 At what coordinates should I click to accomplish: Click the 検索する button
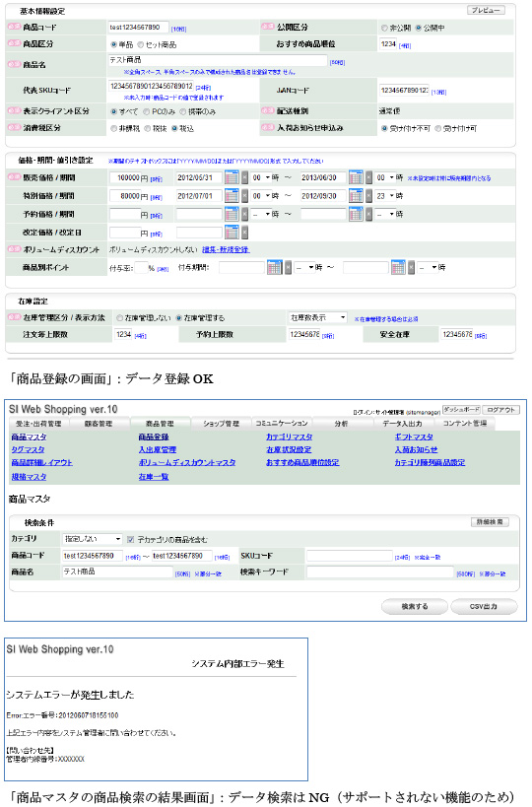coord(414,606)
